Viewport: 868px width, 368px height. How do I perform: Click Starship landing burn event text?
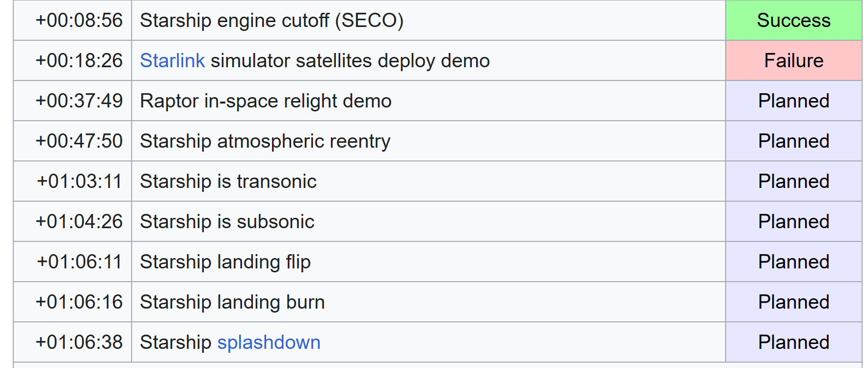click(x=232, y=302)
